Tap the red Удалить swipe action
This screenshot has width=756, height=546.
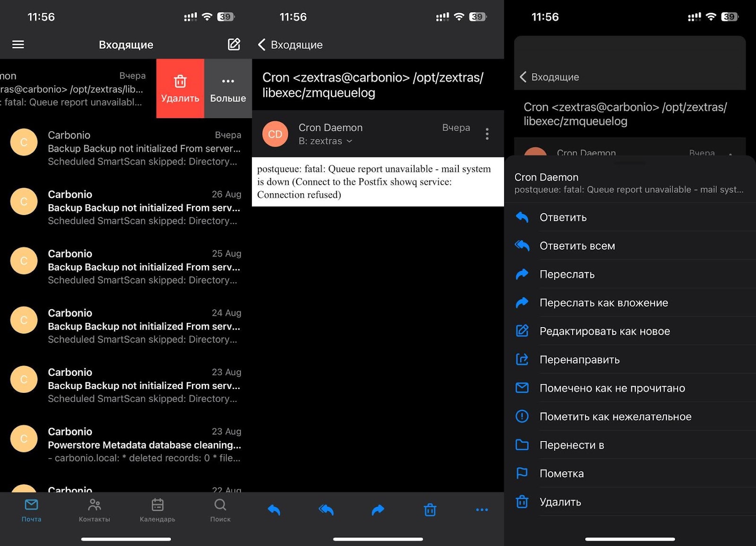pyautogui.click(x=180, y=88)
